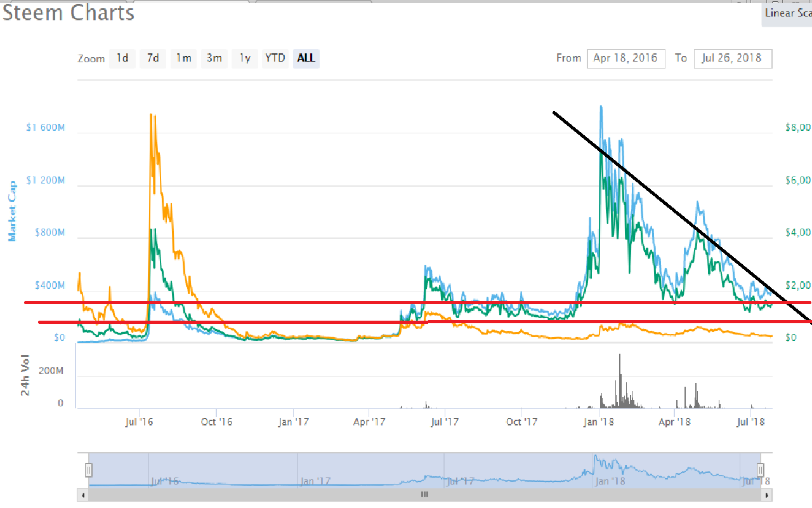Focus the To date field

tap(733, 58)
